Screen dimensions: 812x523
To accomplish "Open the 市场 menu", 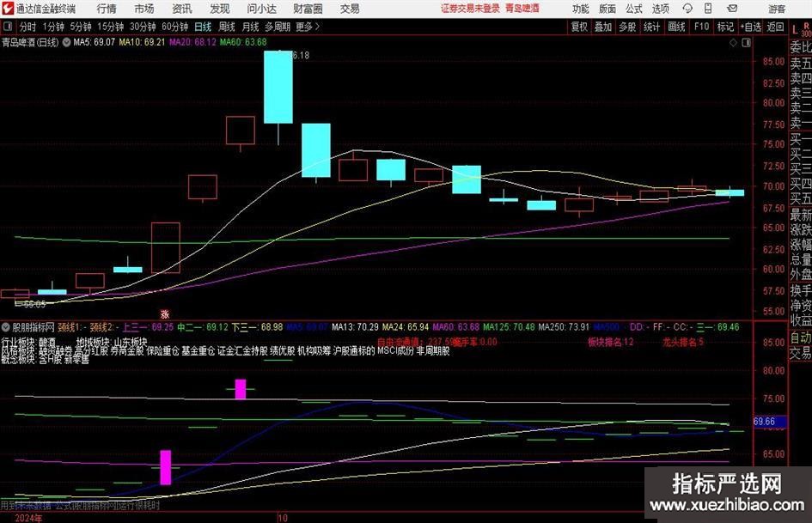I will (x=144, y=9).
